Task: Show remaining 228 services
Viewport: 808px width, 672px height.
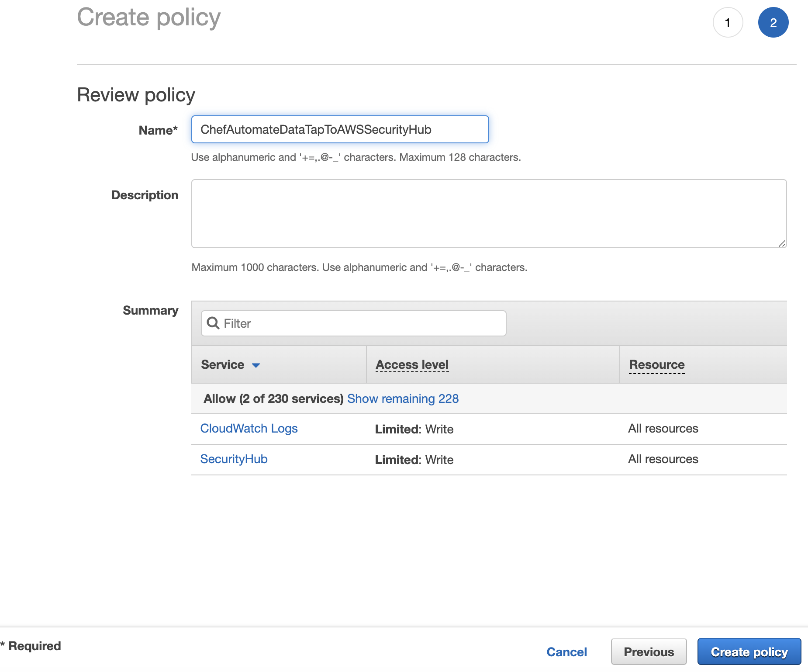Action: click(x=403, y=398)
